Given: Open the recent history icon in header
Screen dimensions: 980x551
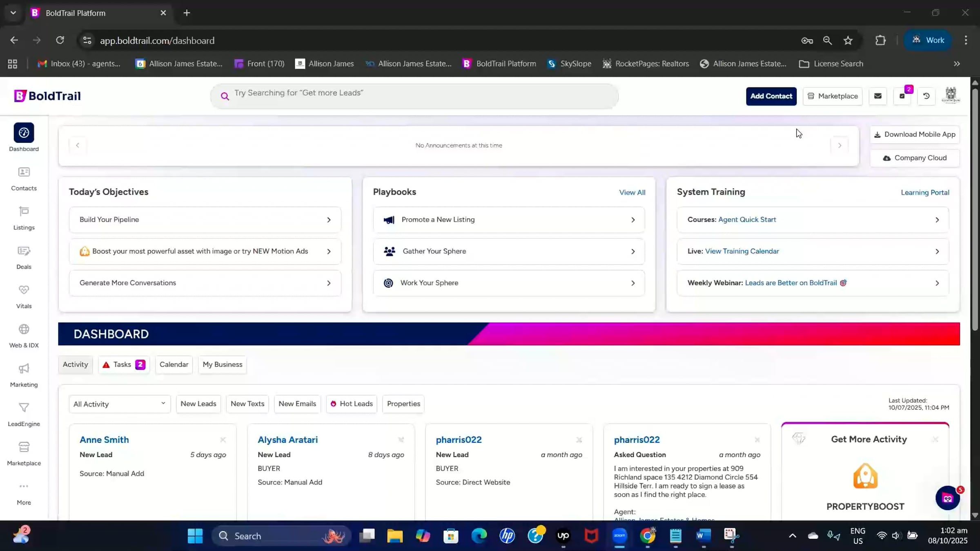Looking at the screenshot, I should pos(926,96).
